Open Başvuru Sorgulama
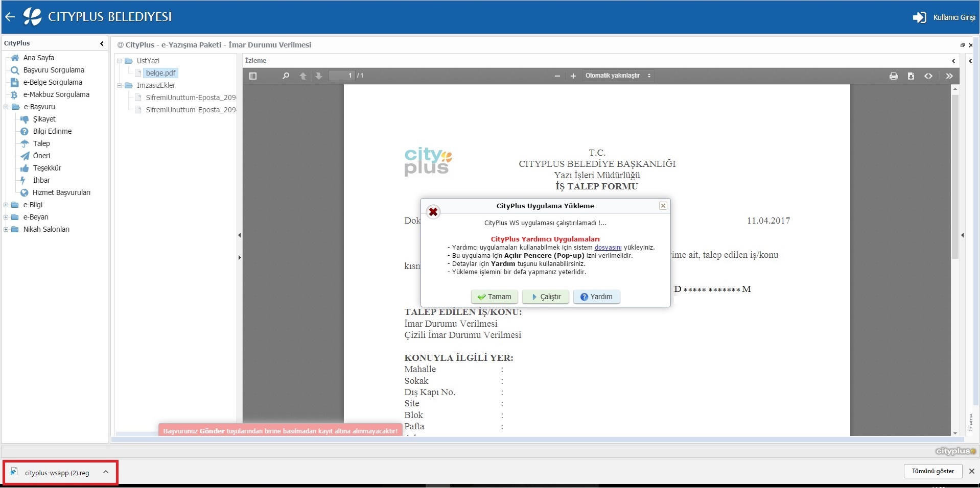 click(54, 70)
